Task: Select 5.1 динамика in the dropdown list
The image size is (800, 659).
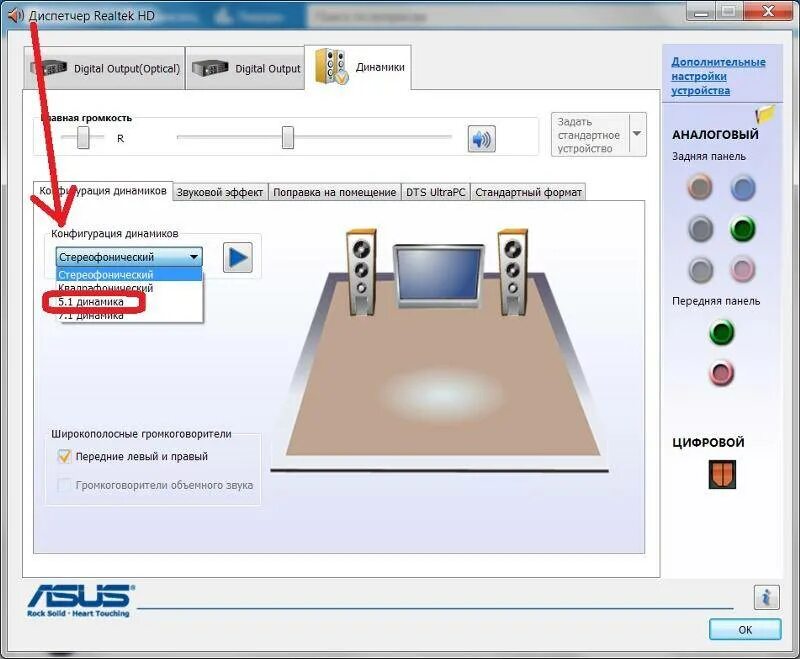Action: pyautogui.click(x=129, y=301)
